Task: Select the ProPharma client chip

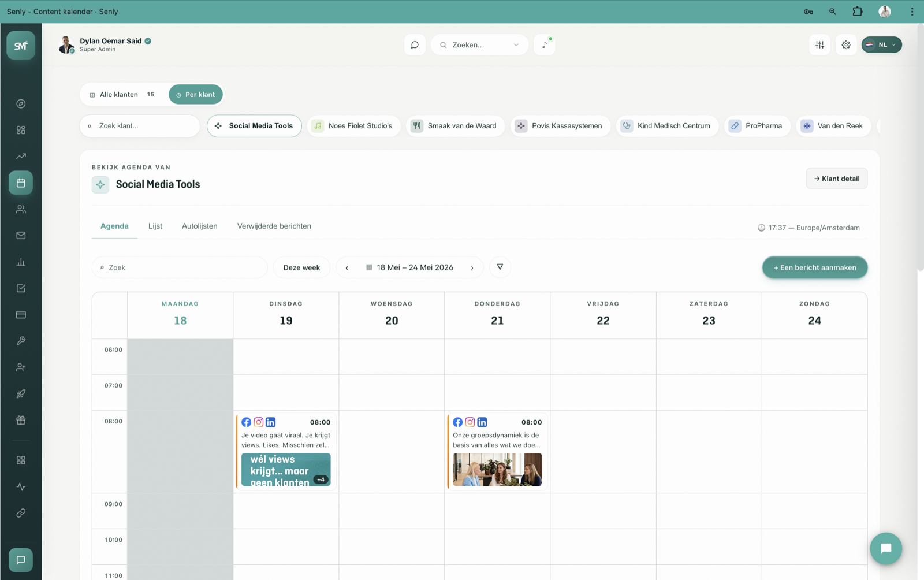Action: (x=757, y=126)
